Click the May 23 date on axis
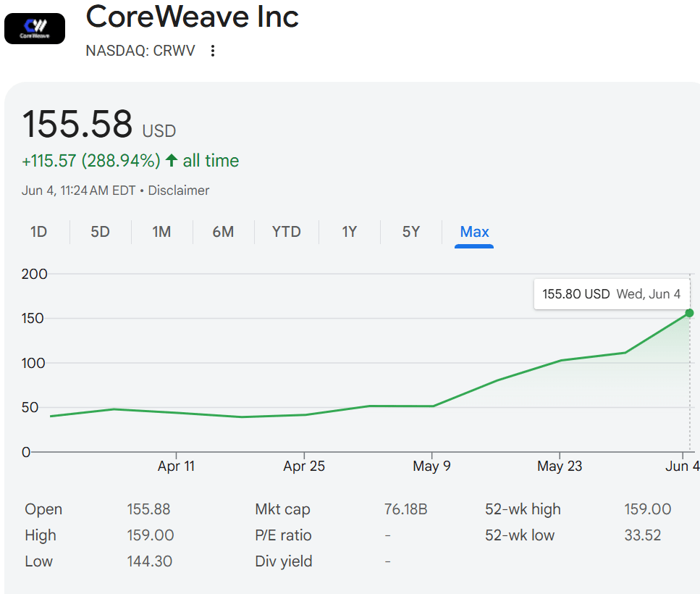Viewport: 700px width, 594px height. pyautogui.click(x=560, y=466)
